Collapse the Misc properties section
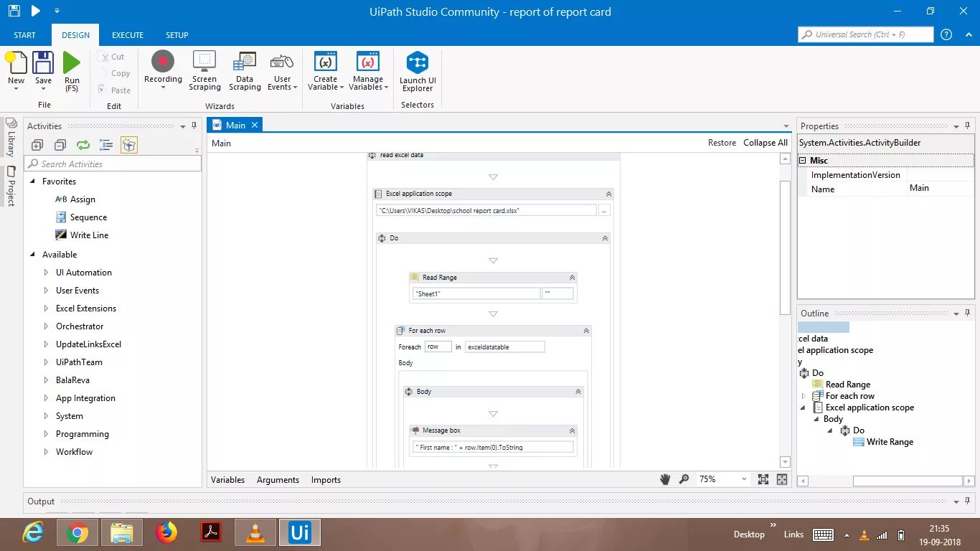 803,161
